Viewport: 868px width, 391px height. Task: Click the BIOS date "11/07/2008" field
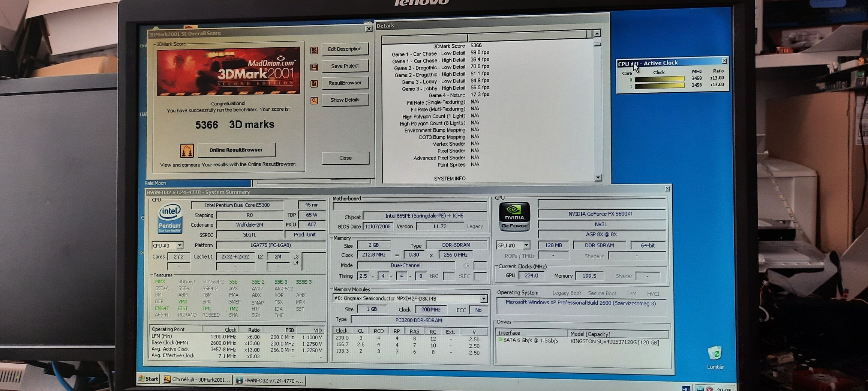(378, 227)
